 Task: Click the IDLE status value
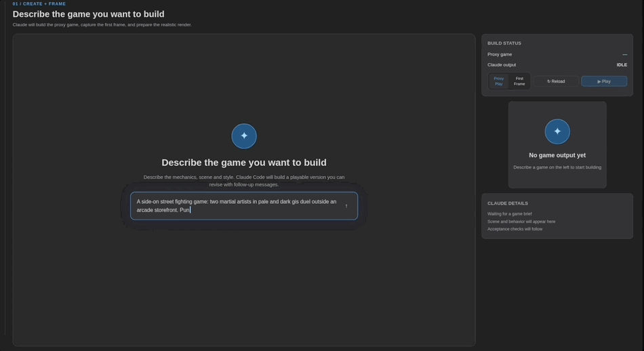tap(622, 65)
